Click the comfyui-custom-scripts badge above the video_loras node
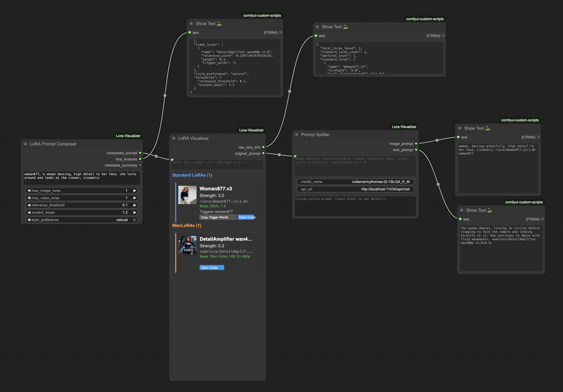 point(262,15)
